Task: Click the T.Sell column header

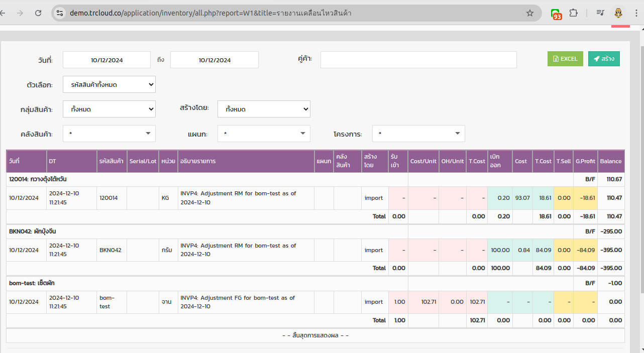Action: pyautogui.click(x=564, y=161)
